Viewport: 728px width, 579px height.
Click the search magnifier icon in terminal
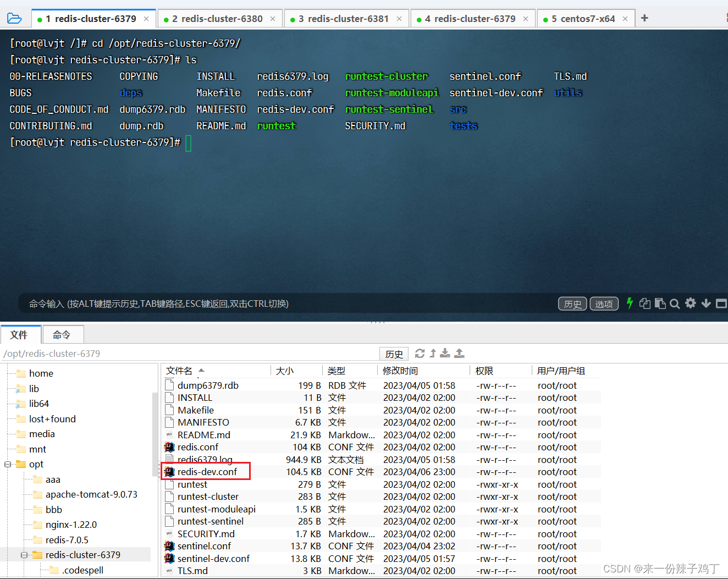pyautogui.click(x=675, y=304)
